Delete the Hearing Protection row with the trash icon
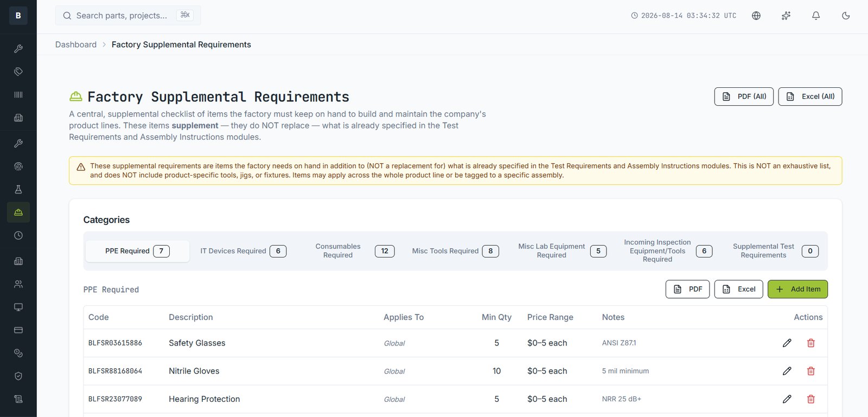This screenshot has height=417, width=868. [811, 399]
